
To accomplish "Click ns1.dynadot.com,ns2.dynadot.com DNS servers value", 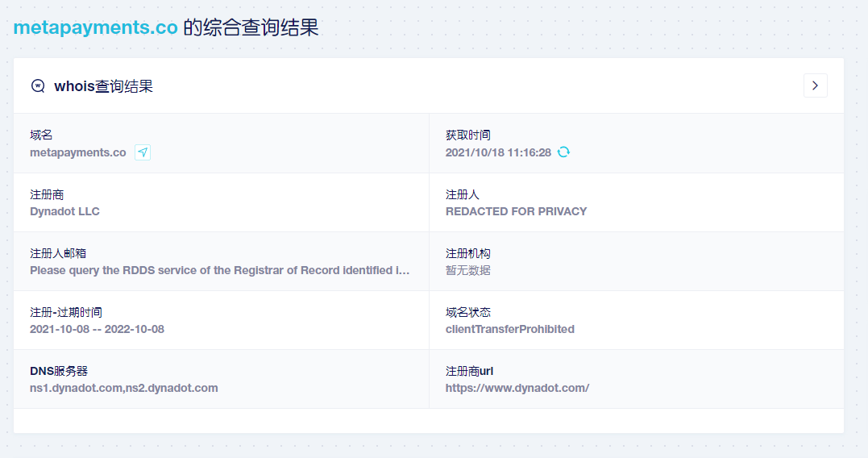I will [124, 388].
